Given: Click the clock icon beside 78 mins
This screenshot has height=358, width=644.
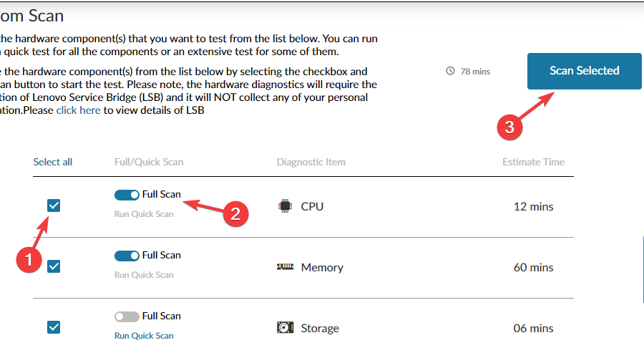Looking at the screenshot, I should click(450, 71).
